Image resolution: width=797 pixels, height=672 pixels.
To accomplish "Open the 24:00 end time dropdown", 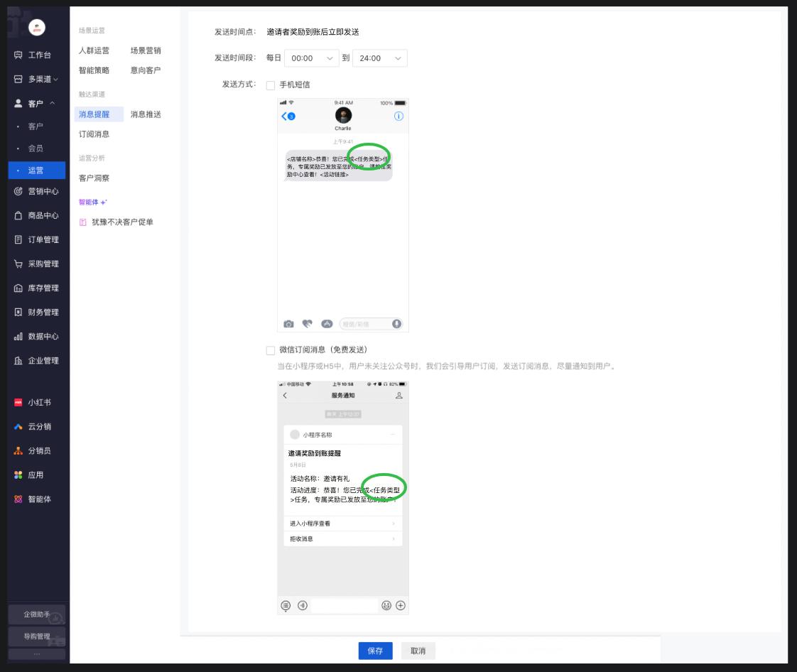I will pyautogui.click(x=380, y=58).
